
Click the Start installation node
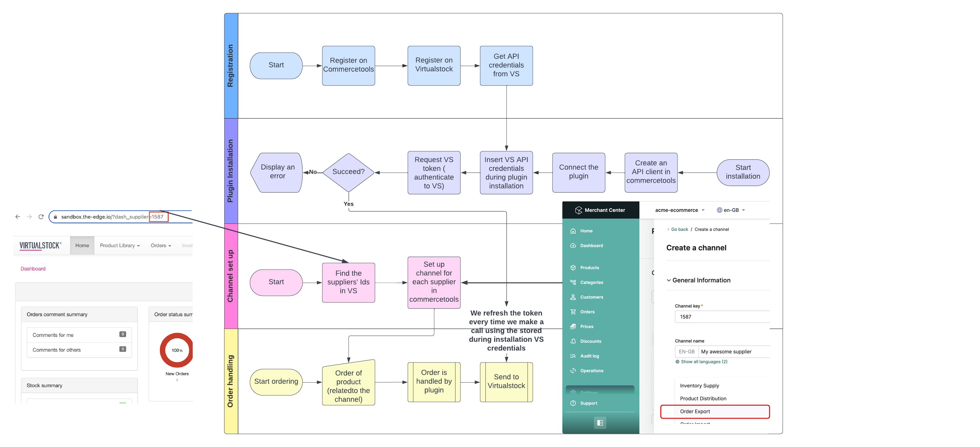pyautogui.click(x=743, y=173)
